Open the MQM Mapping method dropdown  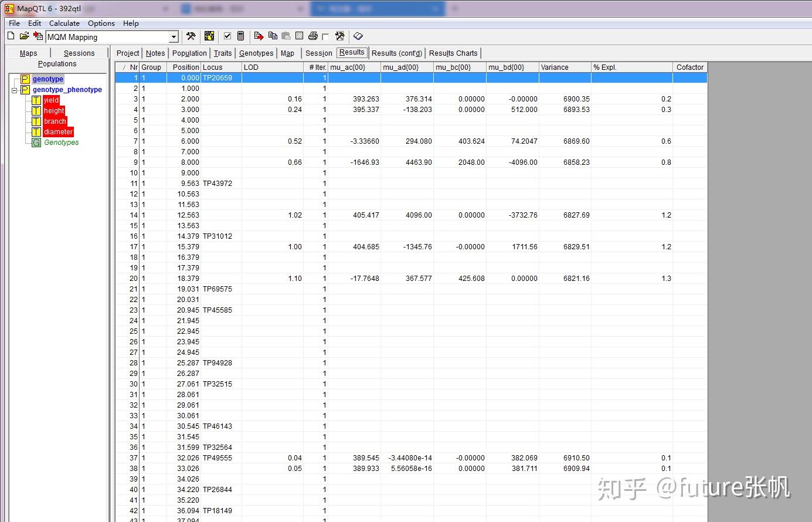[174, 36]
